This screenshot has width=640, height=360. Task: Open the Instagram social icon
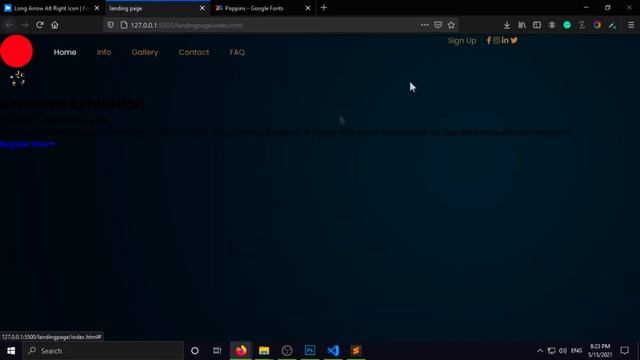496,40
